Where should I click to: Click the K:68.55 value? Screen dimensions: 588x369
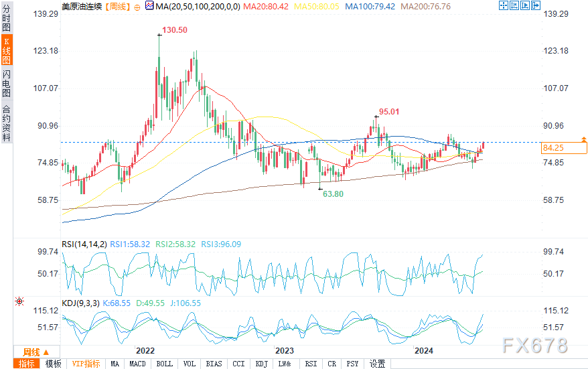click(117, 303)
